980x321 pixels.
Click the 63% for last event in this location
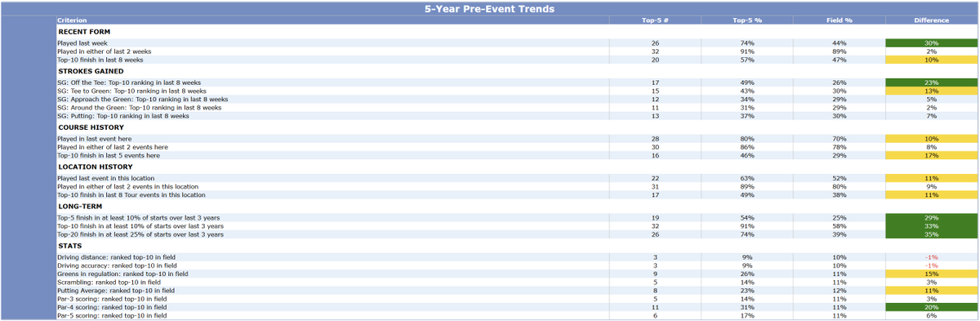747,178
